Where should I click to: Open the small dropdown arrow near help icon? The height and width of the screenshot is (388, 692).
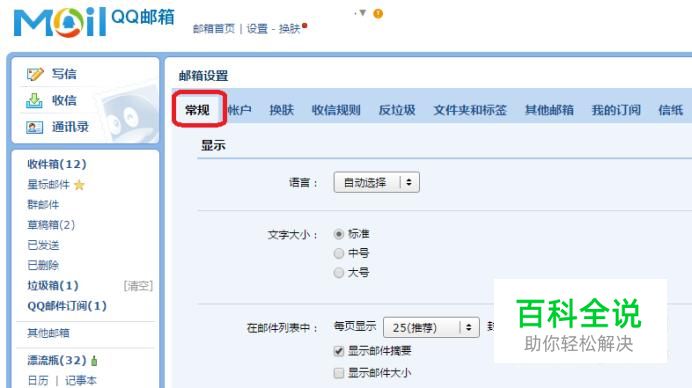(x=362, y=13)
